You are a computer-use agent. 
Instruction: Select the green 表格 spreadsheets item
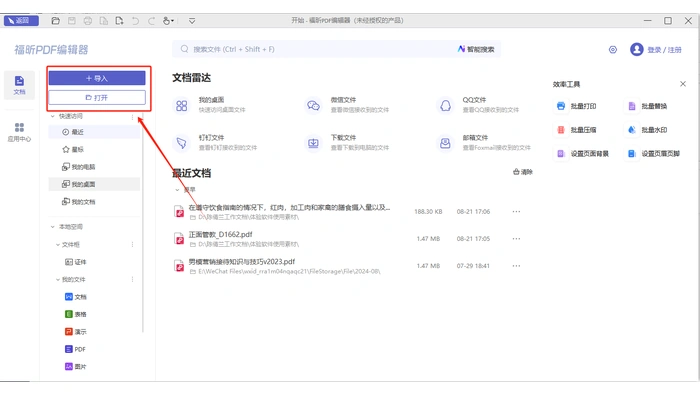(75, 314)
